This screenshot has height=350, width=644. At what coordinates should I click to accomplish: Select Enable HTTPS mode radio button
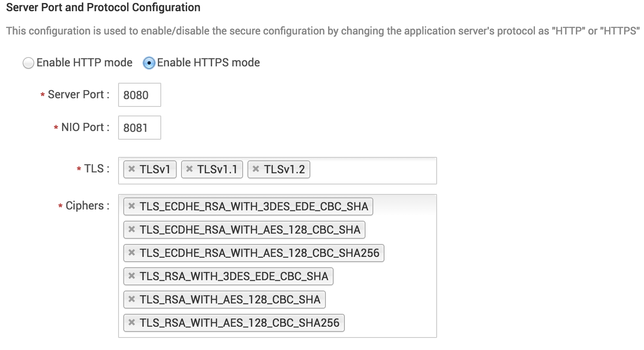(149, 63)
